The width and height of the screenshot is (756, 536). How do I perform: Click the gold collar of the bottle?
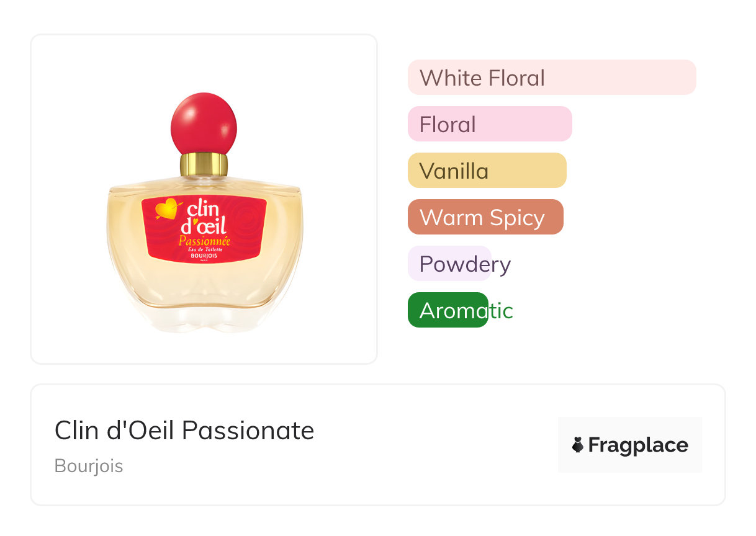(204, 164)
